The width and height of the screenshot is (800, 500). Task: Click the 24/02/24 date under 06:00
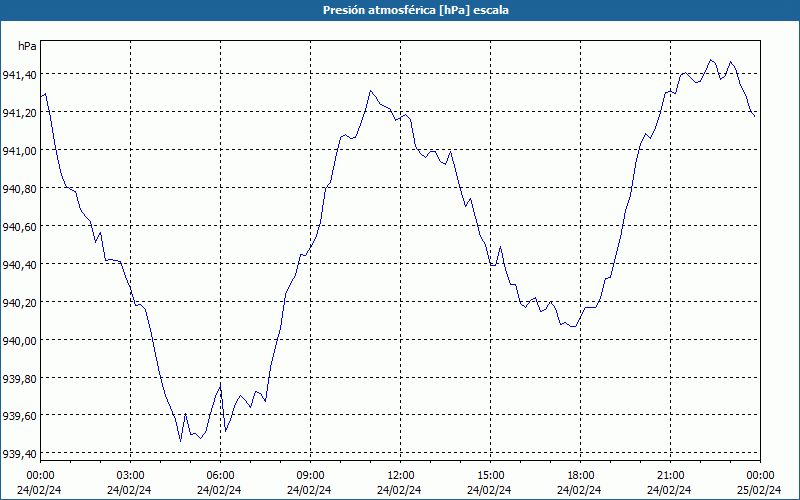click(x=219, y=490)
